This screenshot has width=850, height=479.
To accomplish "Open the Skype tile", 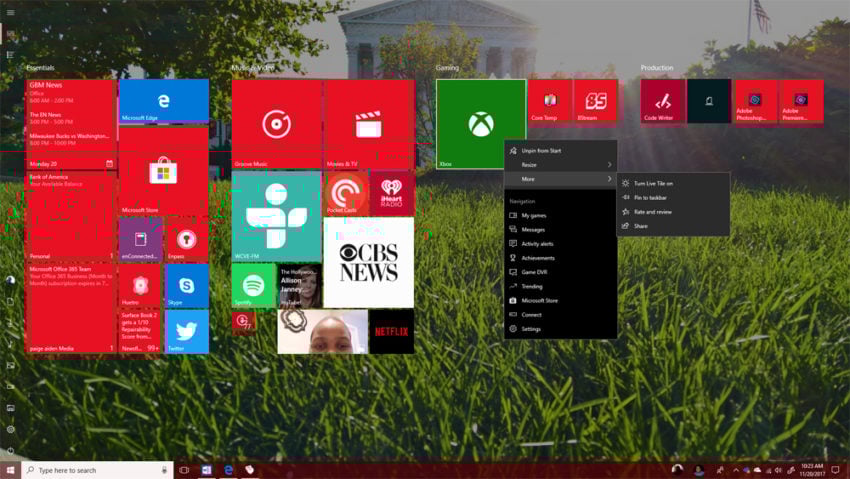I will pos(186,286).
